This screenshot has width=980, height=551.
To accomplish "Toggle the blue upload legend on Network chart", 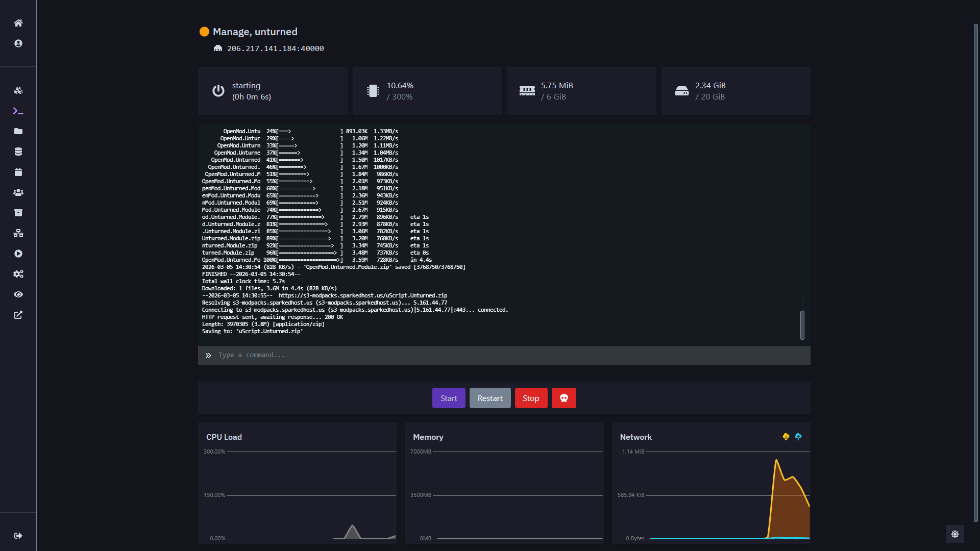I will tap(798, 437).
